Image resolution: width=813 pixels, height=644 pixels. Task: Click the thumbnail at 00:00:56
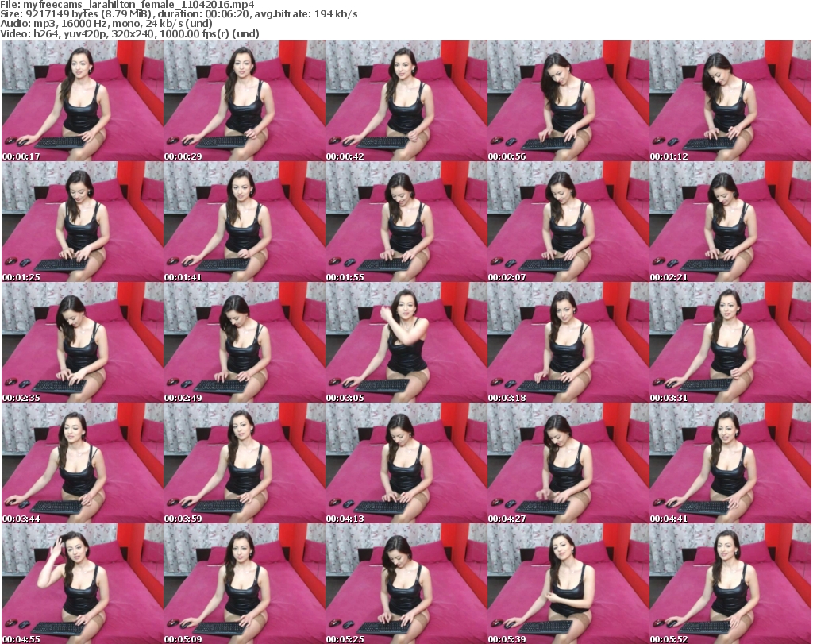(x=568, y=101)
